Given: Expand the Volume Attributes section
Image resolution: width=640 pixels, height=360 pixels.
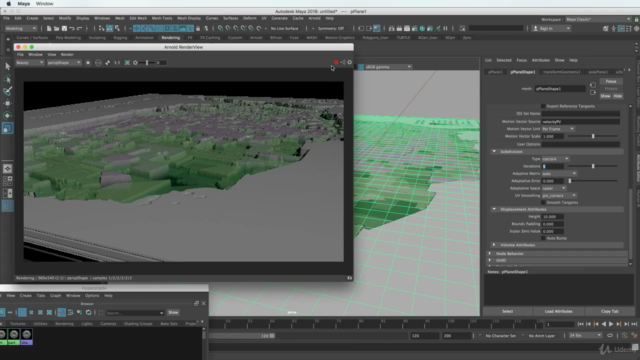Looking at the screenshot, I should click(x=494, y=245).
